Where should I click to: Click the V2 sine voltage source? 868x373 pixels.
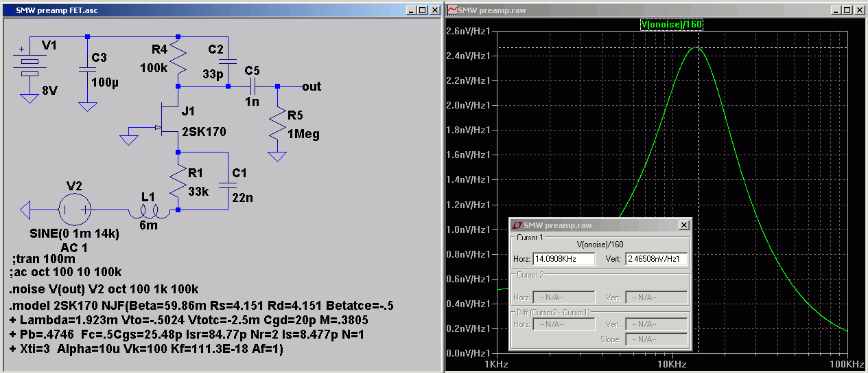pos(74,210)
